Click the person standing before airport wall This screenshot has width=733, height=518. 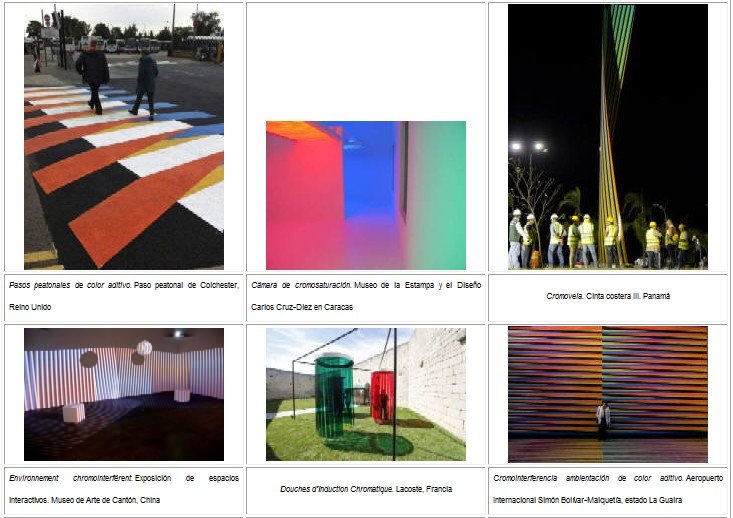(603, 419)
